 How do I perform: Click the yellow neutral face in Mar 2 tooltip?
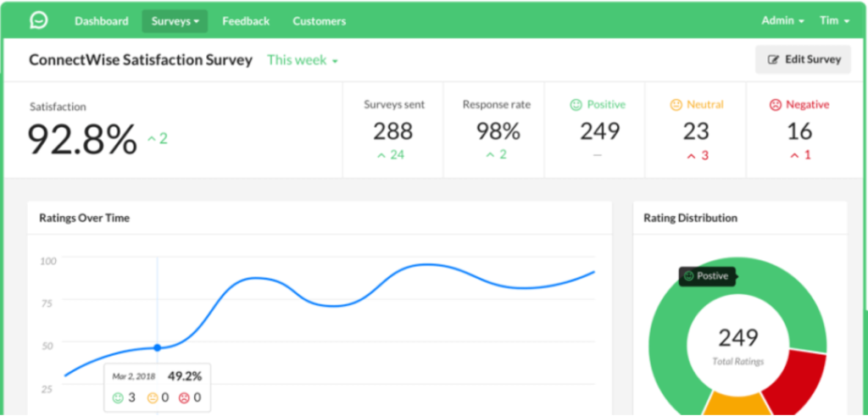pos(153,397)
